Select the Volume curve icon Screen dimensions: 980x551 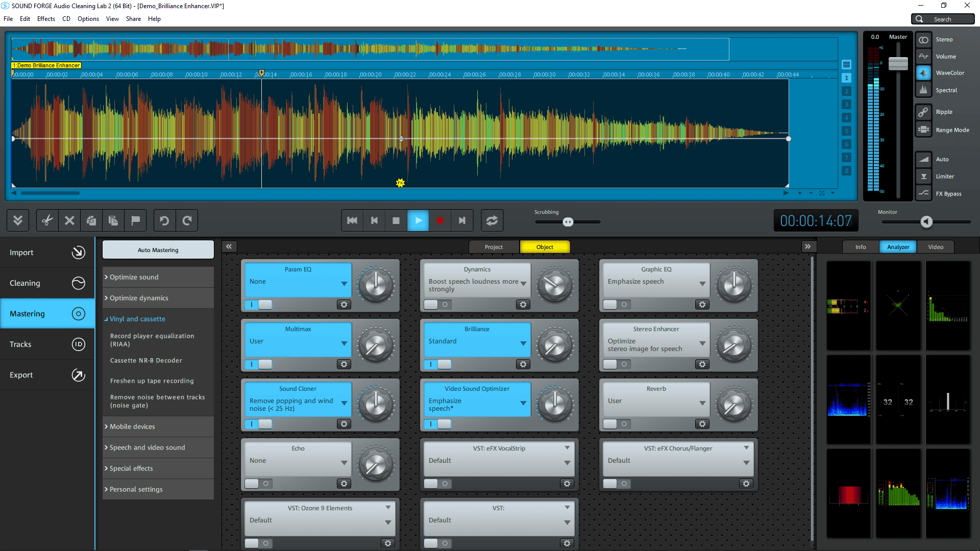[923, 57]
